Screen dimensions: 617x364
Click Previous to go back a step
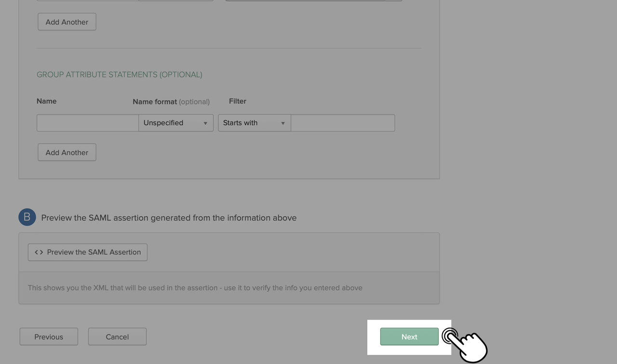[48, 337]
